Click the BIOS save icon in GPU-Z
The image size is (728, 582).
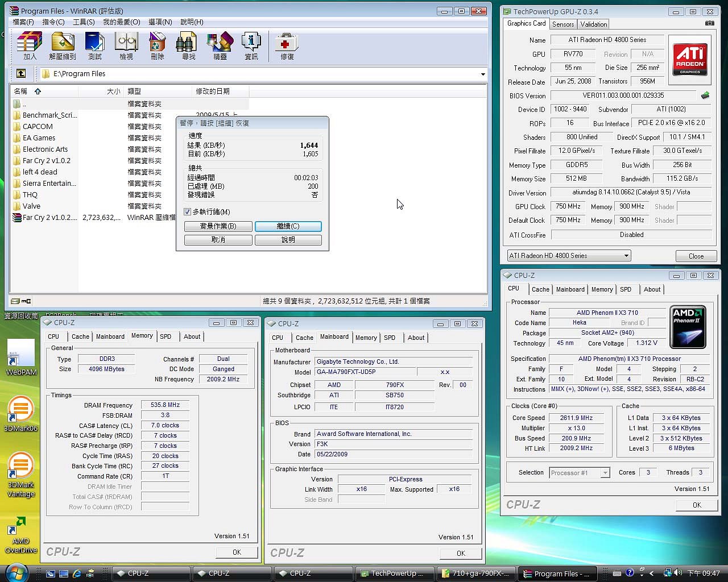pyautogui.click(x=705, y=95)
